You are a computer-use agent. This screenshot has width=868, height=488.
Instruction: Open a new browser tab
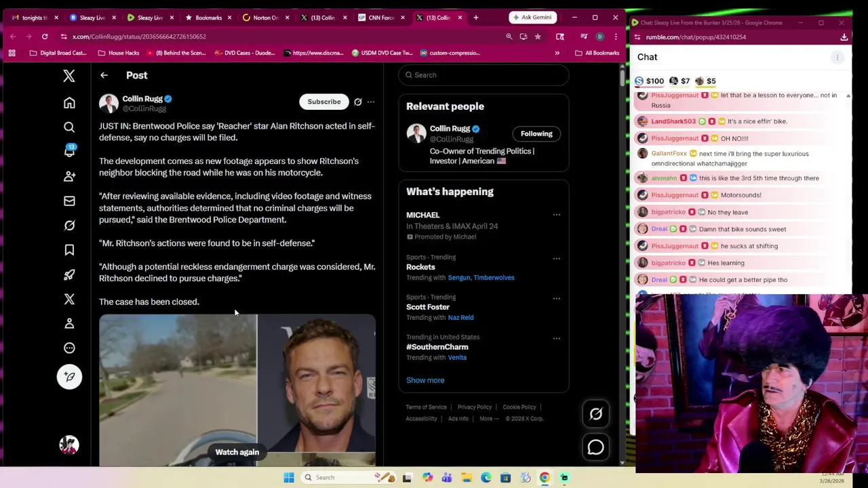point(475,18)
